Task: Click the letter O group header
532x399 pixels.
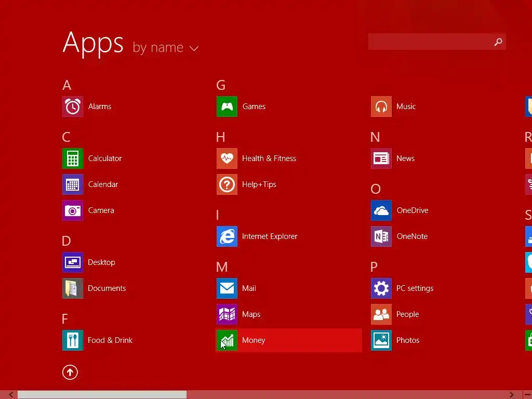Action: (376, 189)
